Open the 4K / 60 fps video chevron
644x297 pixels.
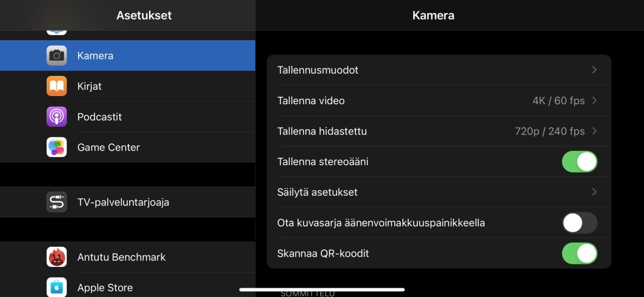(x=594, y=100)
